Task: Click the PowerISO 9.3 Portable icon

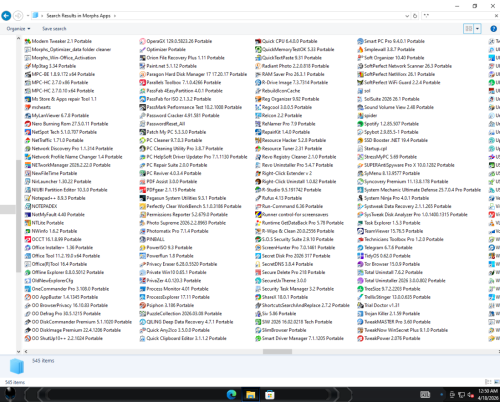Action: point(143,248)
